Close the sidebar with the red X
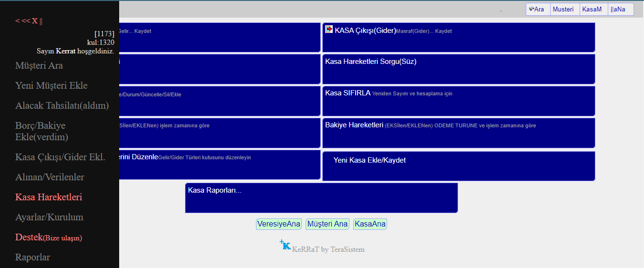 tap(35, 21)
